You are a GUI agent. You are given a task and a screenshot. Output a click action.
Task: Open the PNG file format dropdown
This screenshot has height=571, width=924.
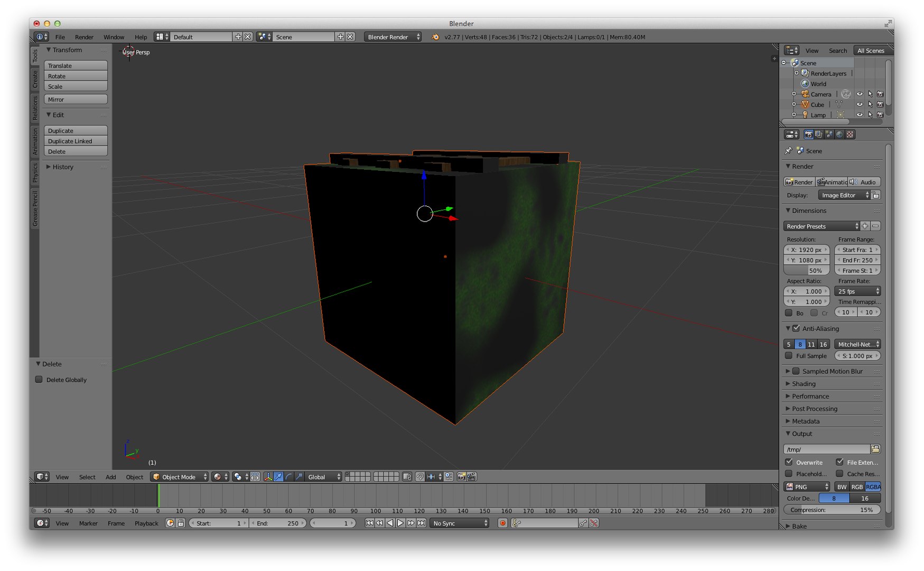(x=807, y=486)
